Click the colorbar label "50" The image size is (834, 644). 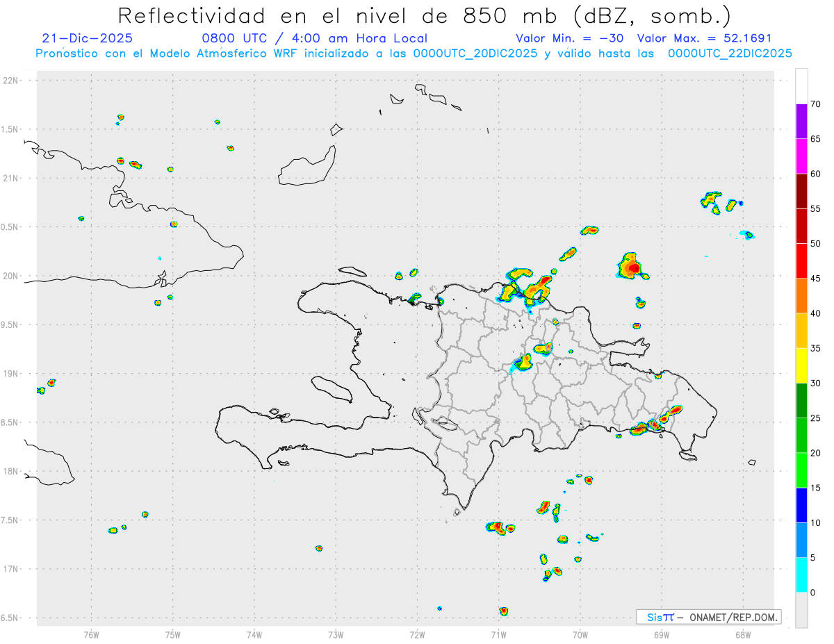(815, 244)
